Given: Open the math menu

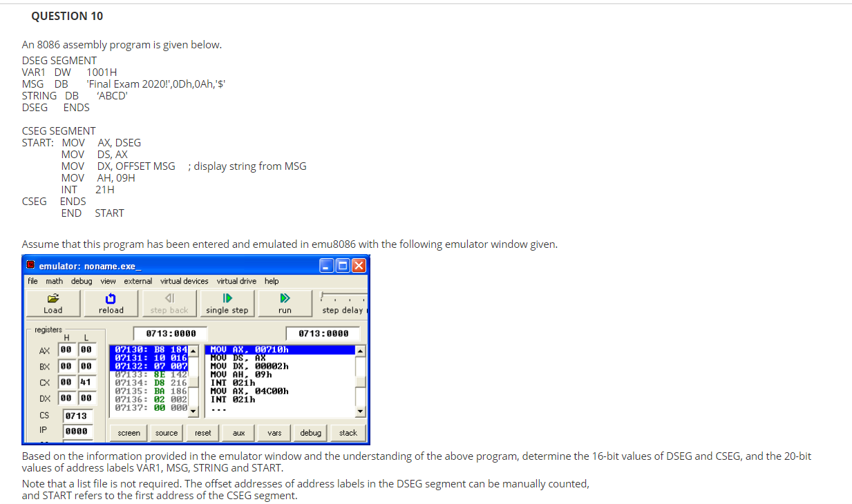Looking at the screenshot, I should coord(53,280).
